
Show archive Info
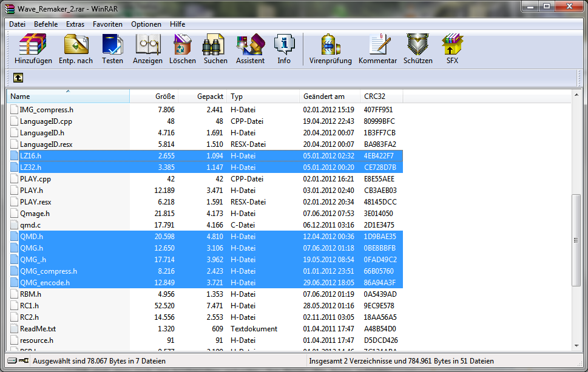(284, 49)
